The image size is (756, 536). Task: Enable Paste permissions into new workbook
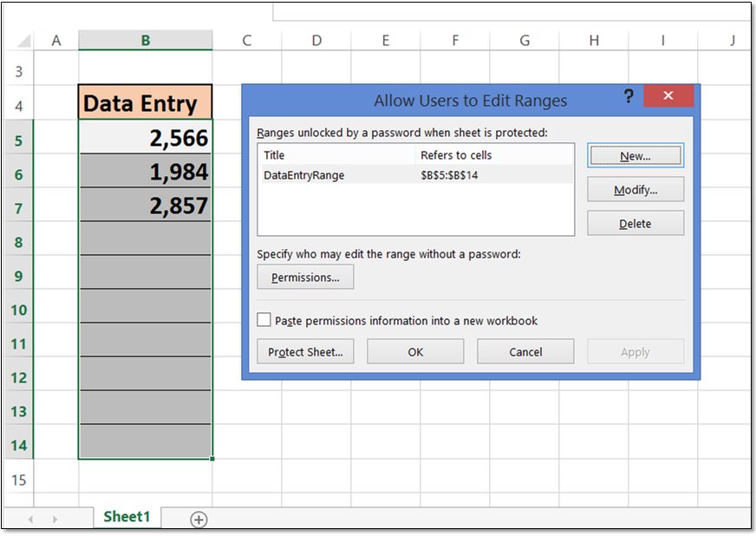pos(264,319)
